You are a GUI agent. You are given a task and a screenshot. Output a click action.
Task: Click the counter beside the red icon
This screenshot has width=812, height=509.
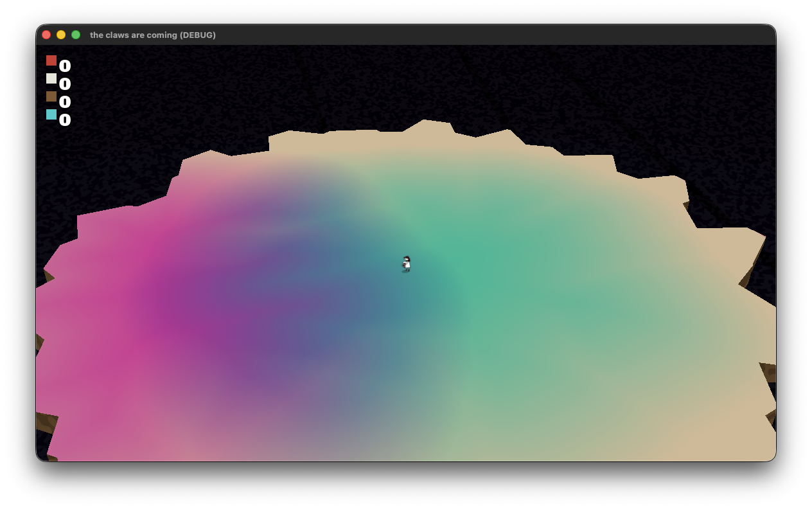[x=65, y=66]
